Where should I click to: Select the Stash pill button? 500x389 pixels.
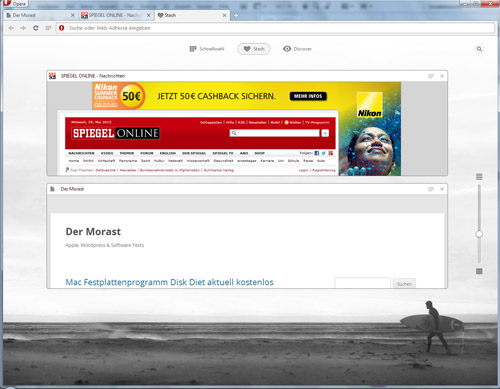point(254,49)
